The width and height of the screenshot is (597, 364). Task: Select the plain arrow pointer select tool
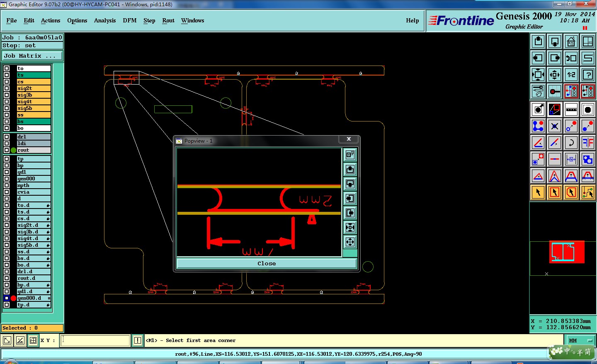click(x=538, y=192)
